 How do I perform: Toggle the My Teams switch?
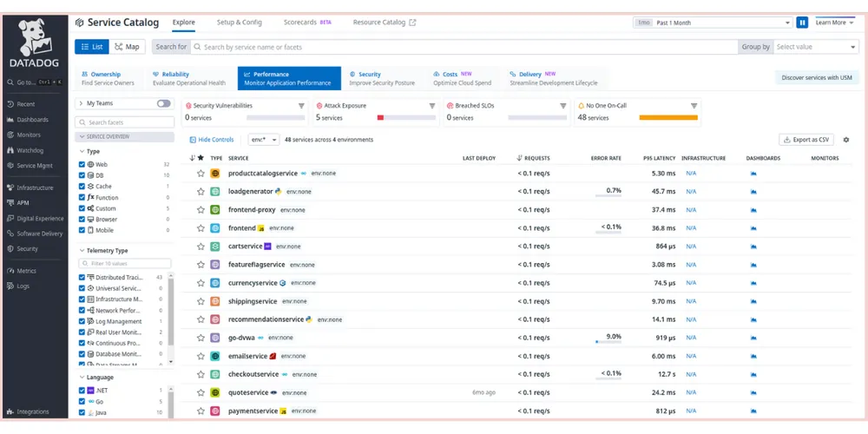click(x=164, y=103)
